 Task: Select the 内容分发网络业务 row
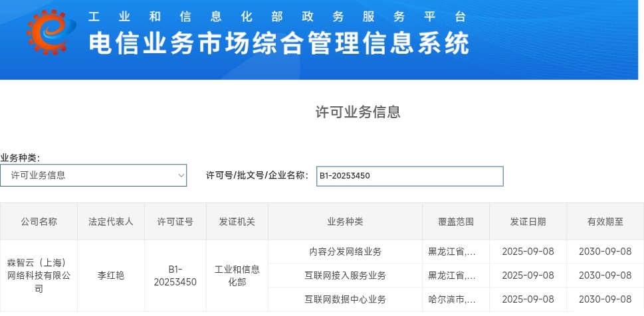pyautogui.click(x=345, y=252)
